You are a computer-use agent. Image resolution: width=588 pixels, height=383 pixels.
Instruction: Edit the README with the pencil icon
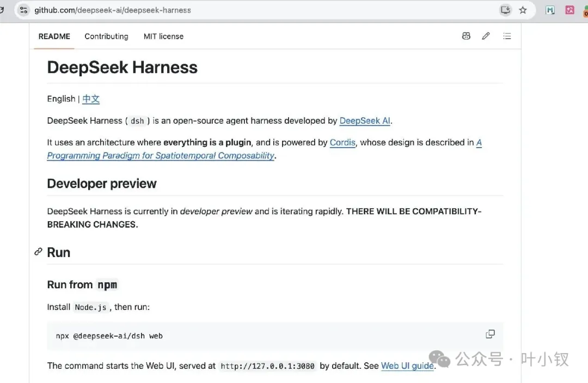[x=486, y=36]
